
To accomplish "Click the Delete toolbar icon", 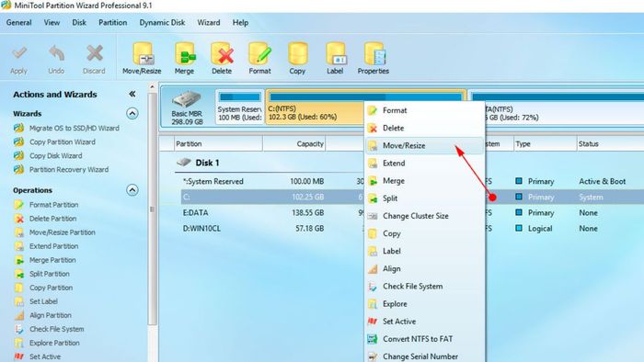I will [222, 58].
